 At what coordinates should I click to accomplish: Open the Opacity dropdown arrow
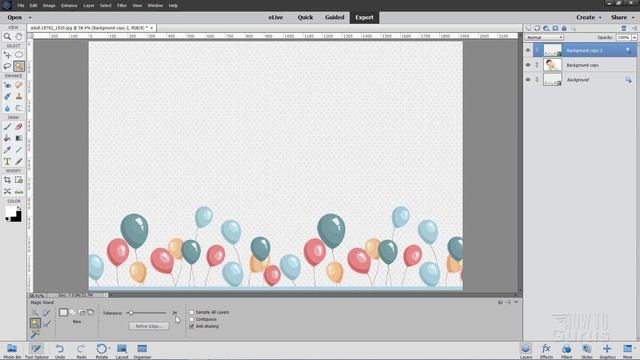click(x=634, y=37)
